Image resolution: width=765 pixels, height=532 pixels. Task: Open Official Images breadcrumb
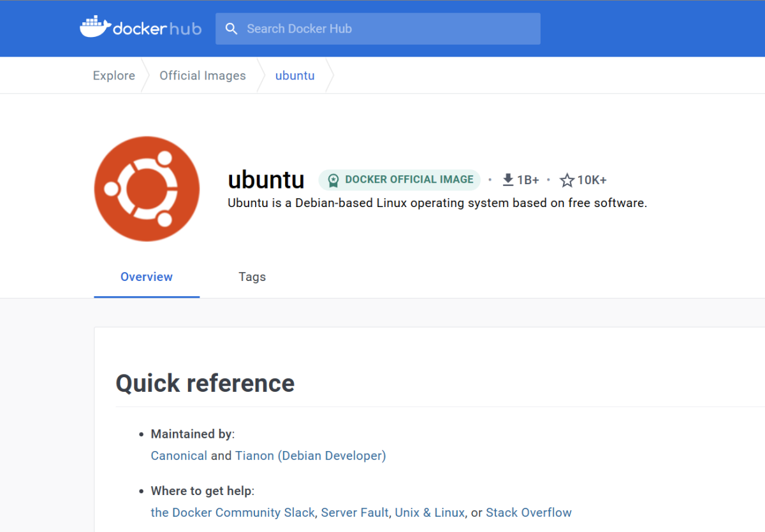[203, 76]
